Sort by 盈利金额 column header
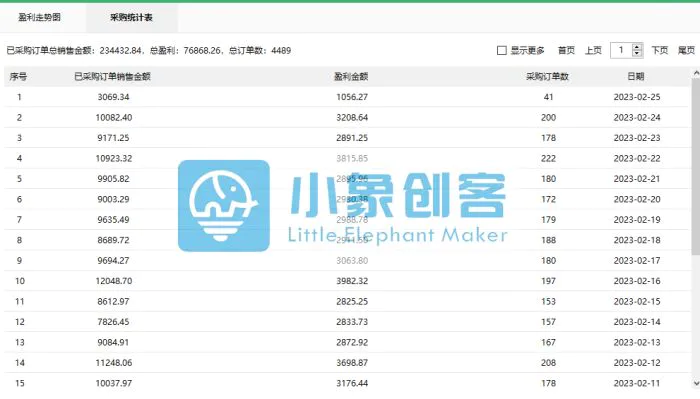700x399 pixels. pos(351,76)
